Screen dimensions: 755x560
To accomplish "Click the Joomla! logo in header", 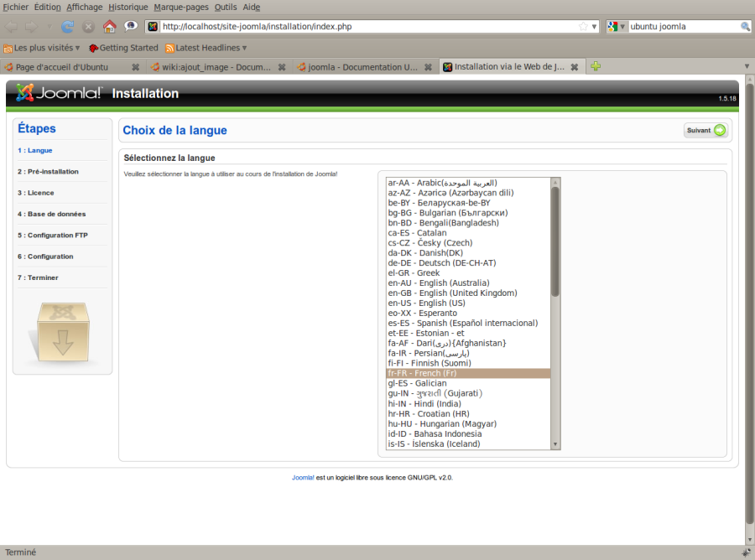I will (58, 92).
